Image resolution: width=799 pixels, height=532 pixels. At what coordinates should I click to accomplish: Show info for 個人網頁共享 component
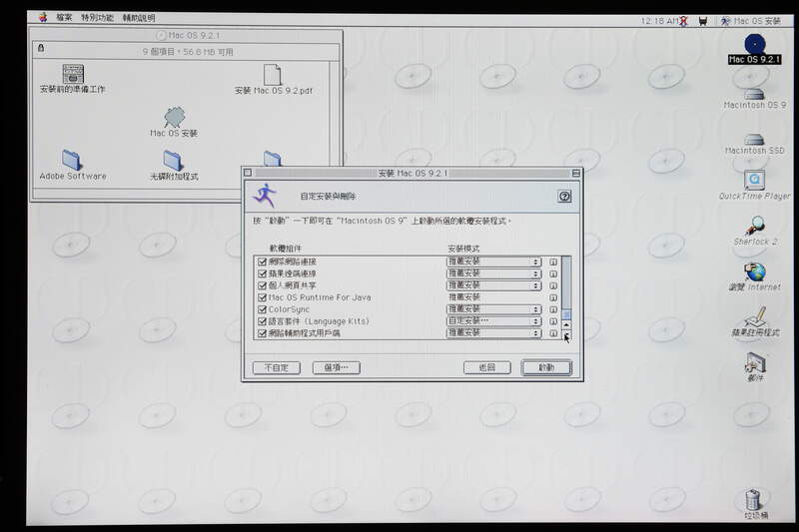click(553, 285)
